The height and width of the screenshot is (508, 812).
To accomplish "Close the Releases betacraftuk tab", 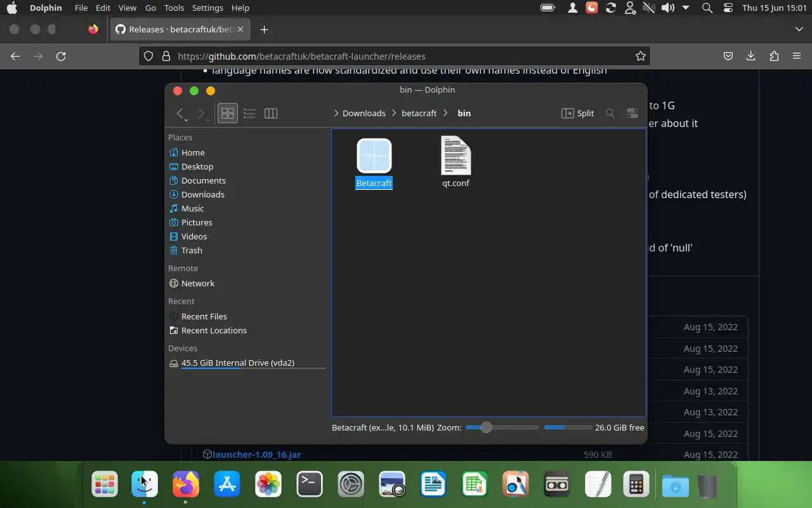I will coord(240,29).
